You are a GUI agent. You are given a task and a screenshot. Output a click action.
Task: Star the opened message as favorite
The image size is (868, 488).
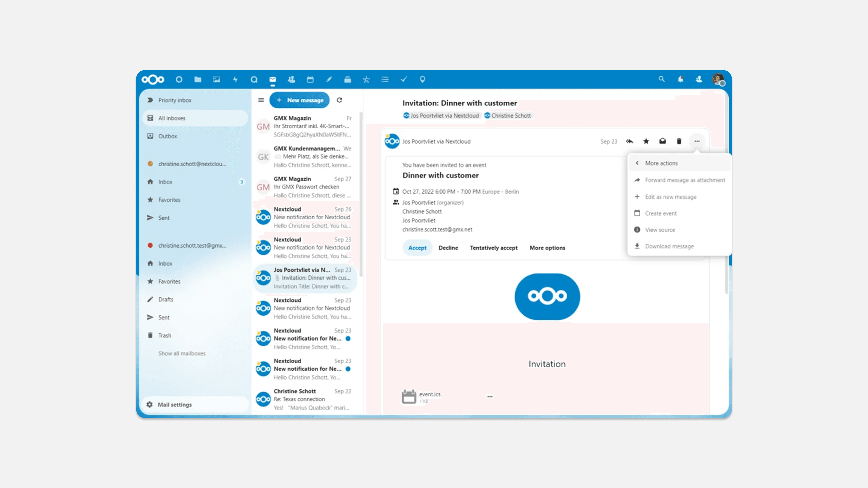click(x=646, y=141)
